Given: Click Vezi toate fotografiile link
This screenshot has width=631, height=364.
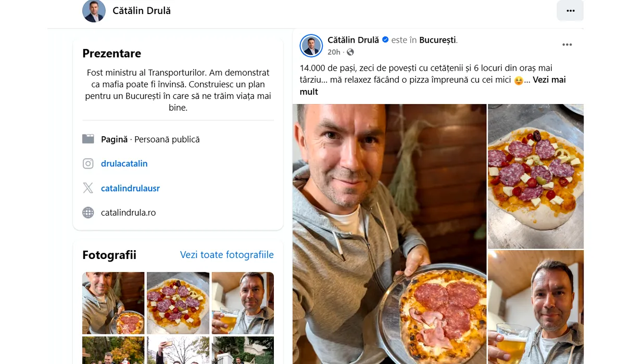Looking at the screenshot, I should 226,255.
